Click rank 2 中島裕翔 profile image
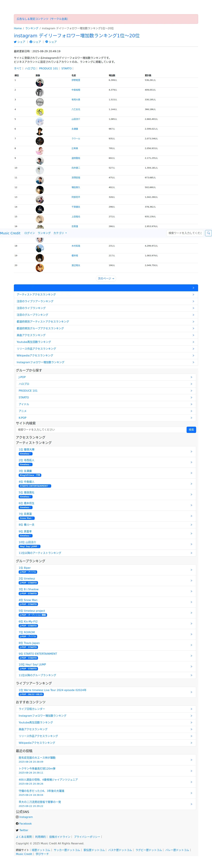The width and height of the screenshot is (212, 868). (x=40, y=92)
